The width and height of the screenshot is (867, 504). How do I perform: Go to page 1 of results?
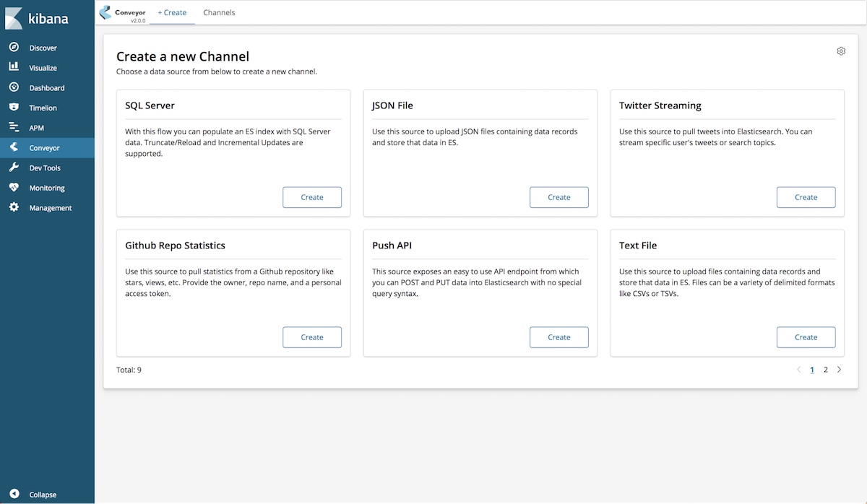(x=812, y=370)
